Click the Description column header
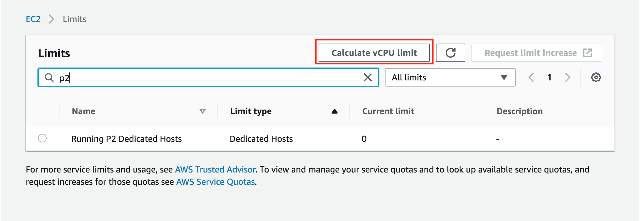Screen dimensions: 644x221 click(x=519, y=111)
